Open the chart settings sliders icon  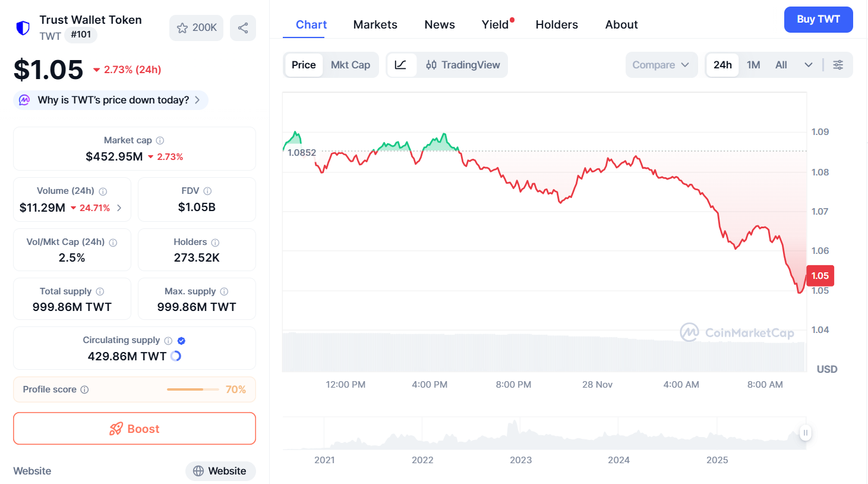pos(838,65)
